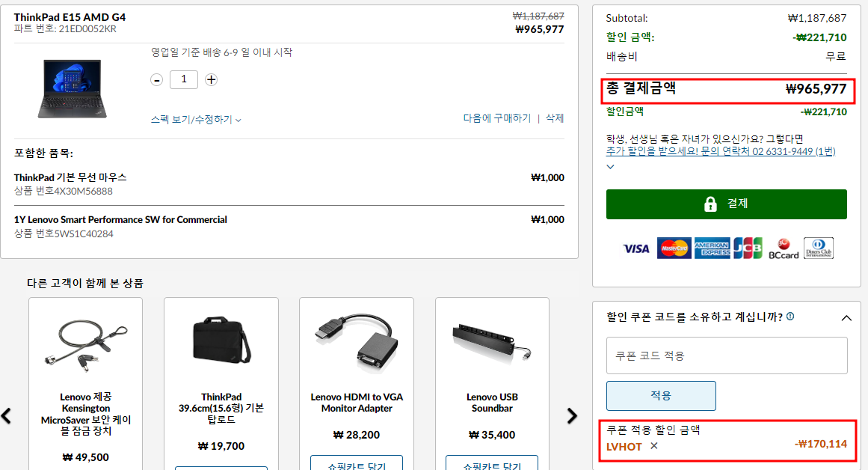Expand the chevron below student discount text
Image resolution: width=868 pixels, height=470 pixels.
click(x=610, y=166)
